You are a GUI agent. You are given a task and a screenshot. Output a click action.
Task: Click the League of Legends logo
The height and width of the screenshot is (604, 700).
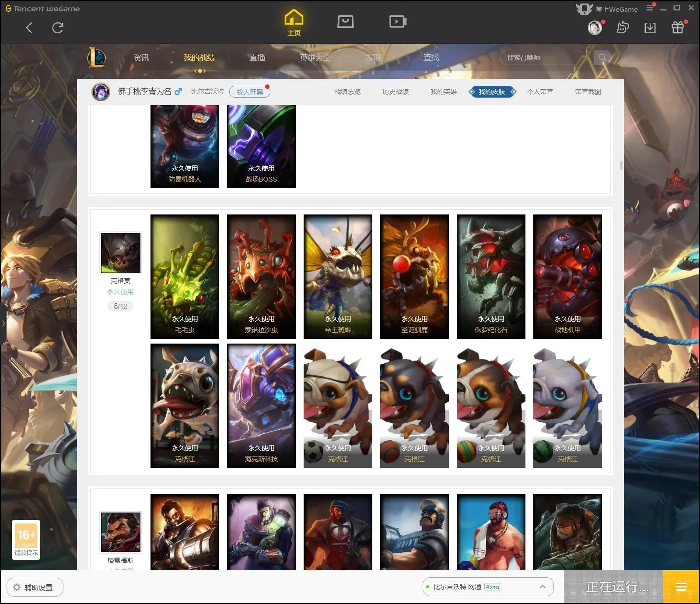[96, 57]
